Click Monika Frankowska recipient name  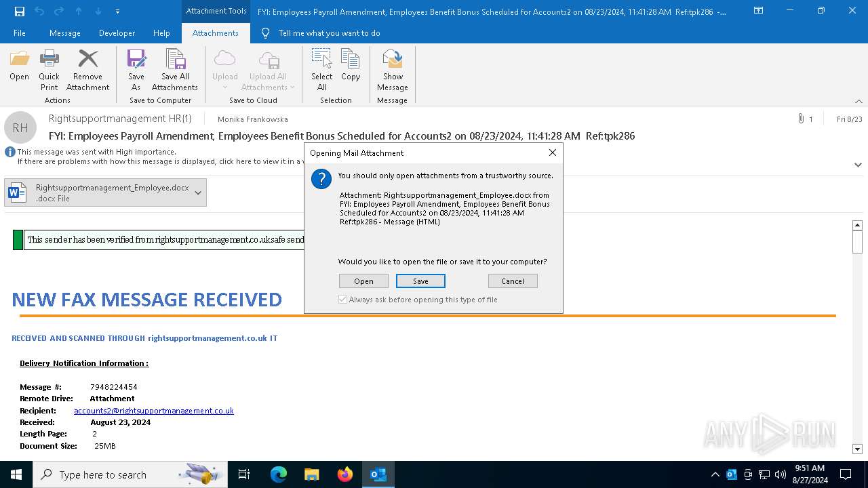tap(252, 119)
